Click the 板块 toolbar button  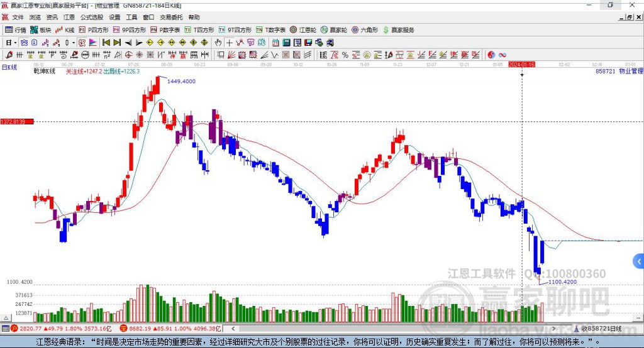[x=41, y=30]
